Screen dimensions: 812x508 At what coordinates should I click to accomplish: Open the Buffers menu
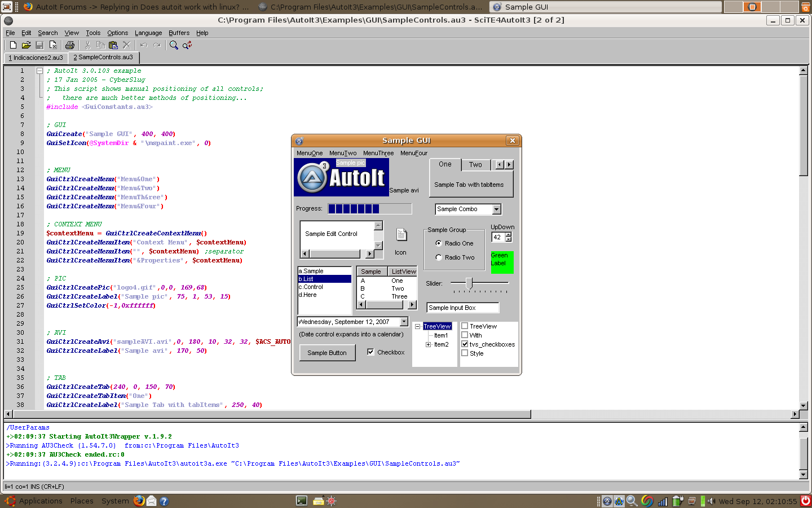pos(179,33)
